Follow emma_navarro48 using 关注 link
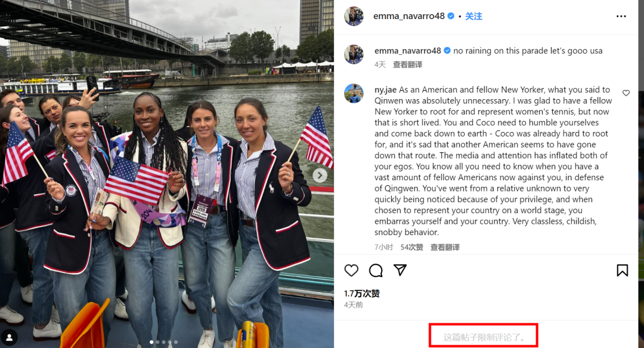This screenshot has height=348, width=644. point(473,16)
